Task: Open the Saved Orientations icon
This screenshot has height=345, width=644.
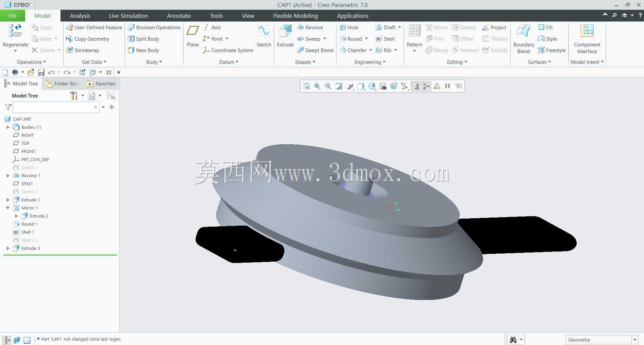Action: point(372,86)
